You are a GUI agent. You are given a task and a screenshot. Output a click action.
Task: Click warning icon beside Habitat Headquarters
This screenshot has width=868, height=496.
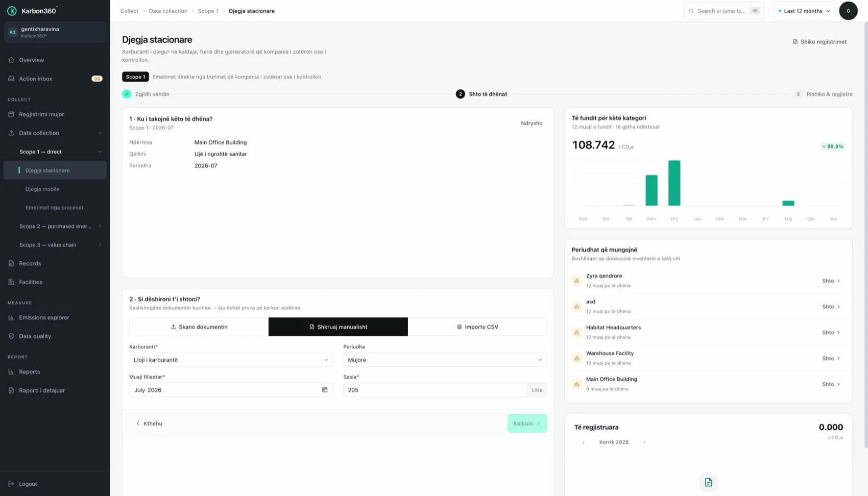[577, 332]
